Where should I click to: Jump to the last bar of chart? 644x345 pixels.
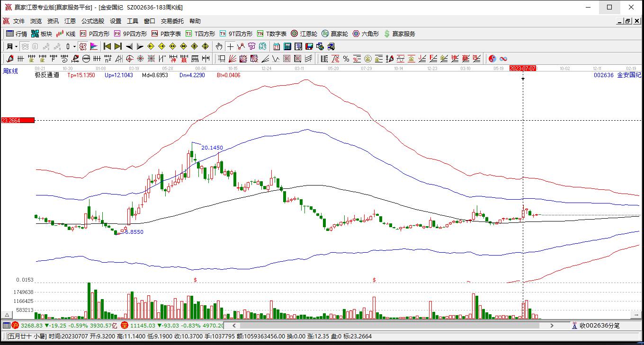[118, 46]
